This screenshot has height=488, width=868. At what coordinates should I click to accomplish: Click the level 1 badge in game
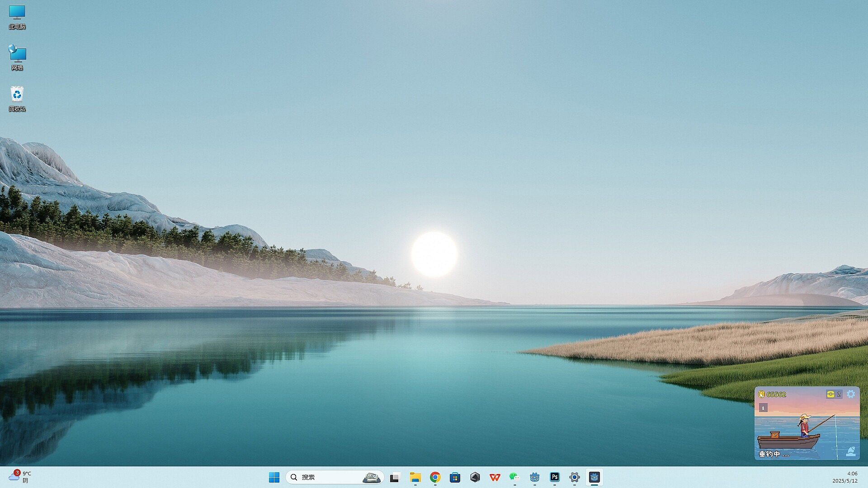(763, 408)
